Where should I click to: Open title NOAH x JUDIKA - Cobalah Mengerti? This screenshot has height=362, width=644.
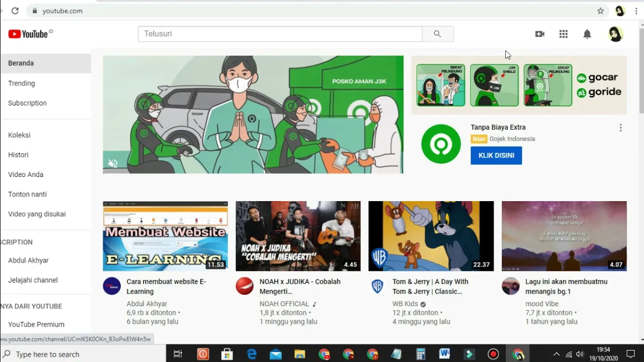[x=300, y=287]
